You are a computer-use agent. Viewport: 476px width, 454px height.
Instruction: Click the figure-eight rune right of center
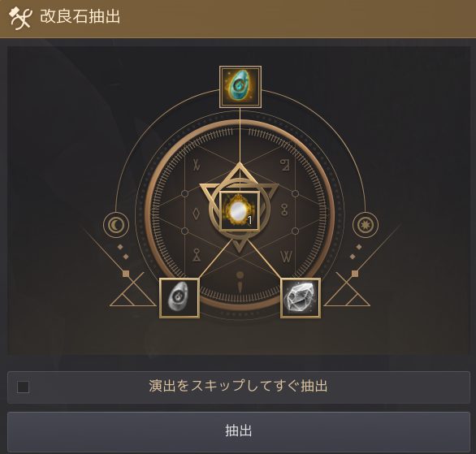click(x=284, y=210)
